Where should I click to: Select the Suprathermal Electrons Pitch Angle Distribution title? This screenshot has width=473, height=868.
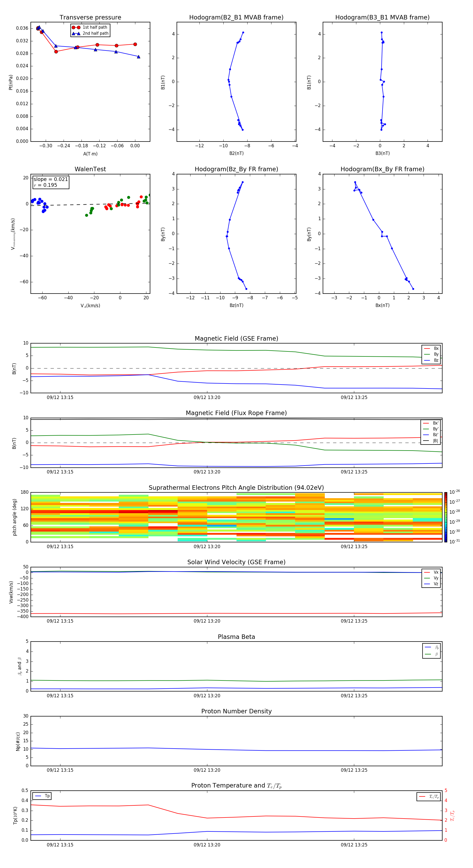(x=236, y=488)
